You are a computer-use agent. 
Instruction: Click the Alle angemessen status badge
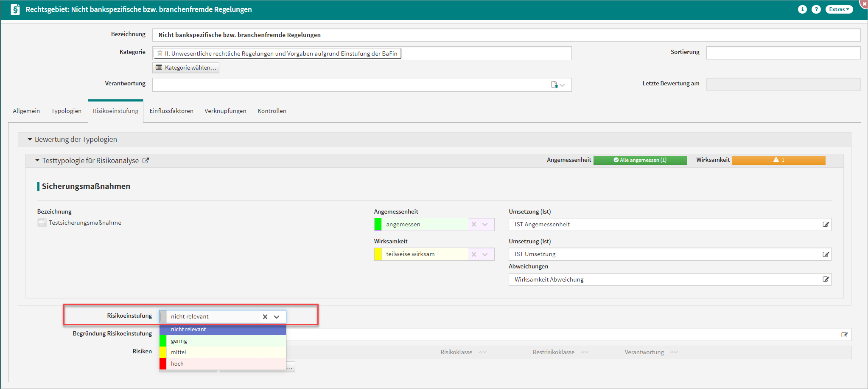(x=640, y=160)
